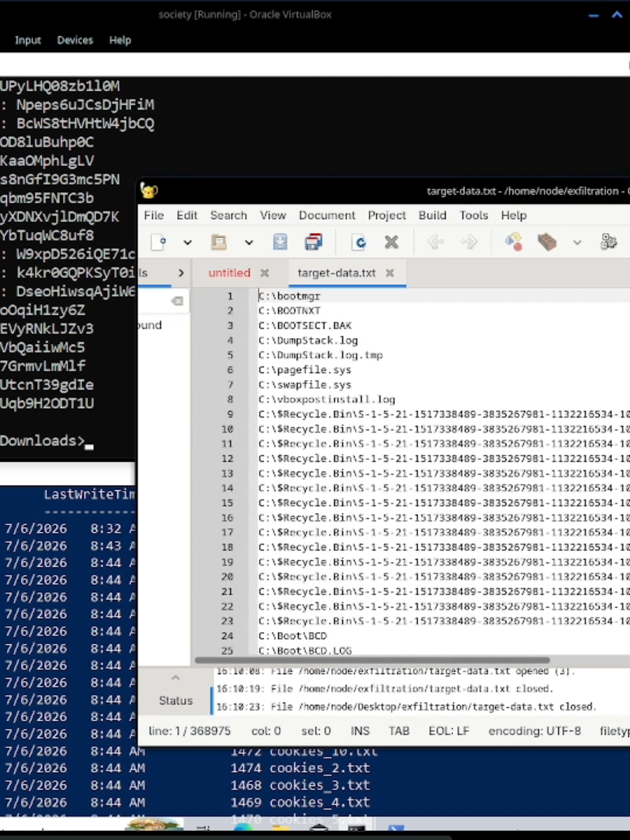Viewport: 630px width, 840px height.
Task: Click the Execute gears icon
Action: point(609,243)
